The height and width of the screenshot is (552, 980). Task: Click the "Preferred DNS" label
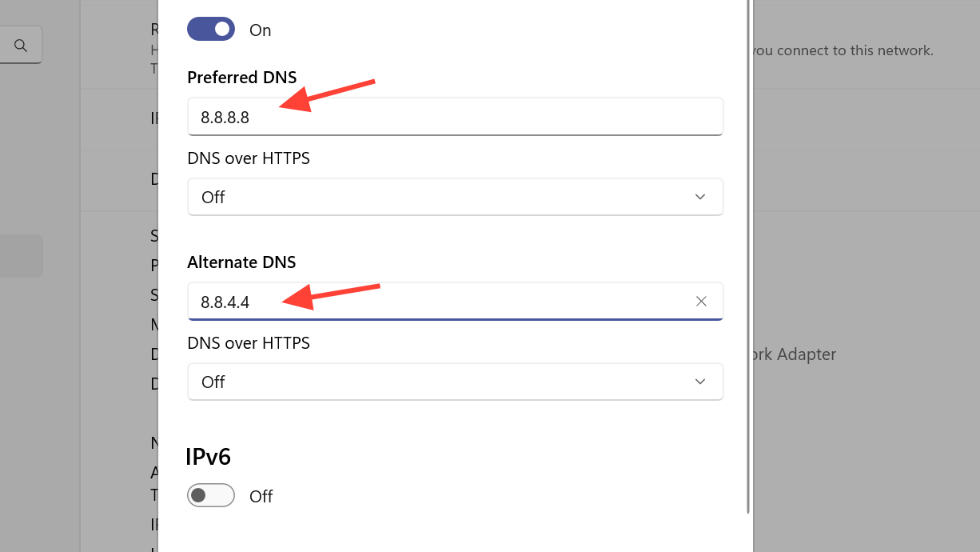[x=241, y=78]
